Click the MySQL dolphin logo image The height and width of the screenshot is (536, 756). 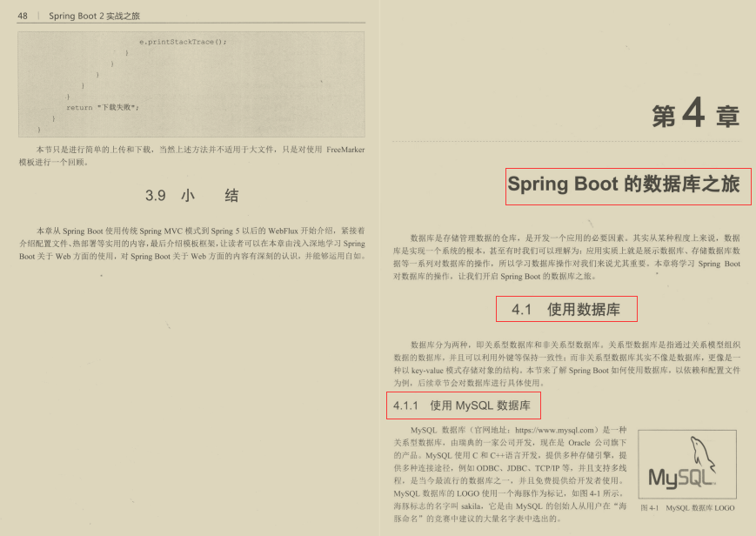(x=687, y=464)
